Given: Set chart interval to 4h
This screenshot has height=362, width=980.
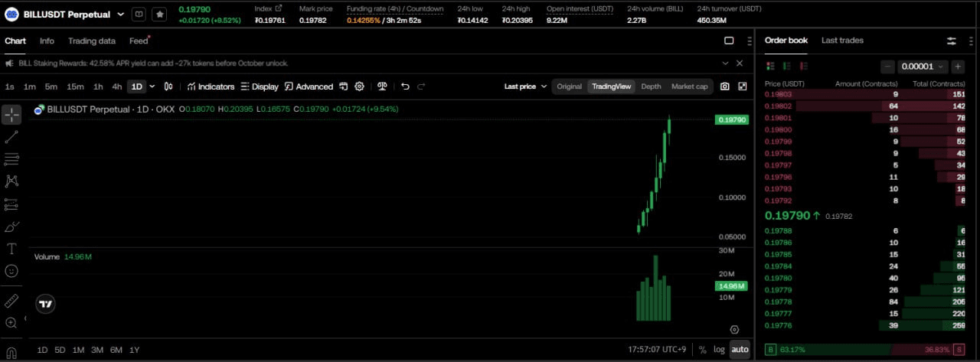Looking at the screenshot, I should click(x=117, y=86).
